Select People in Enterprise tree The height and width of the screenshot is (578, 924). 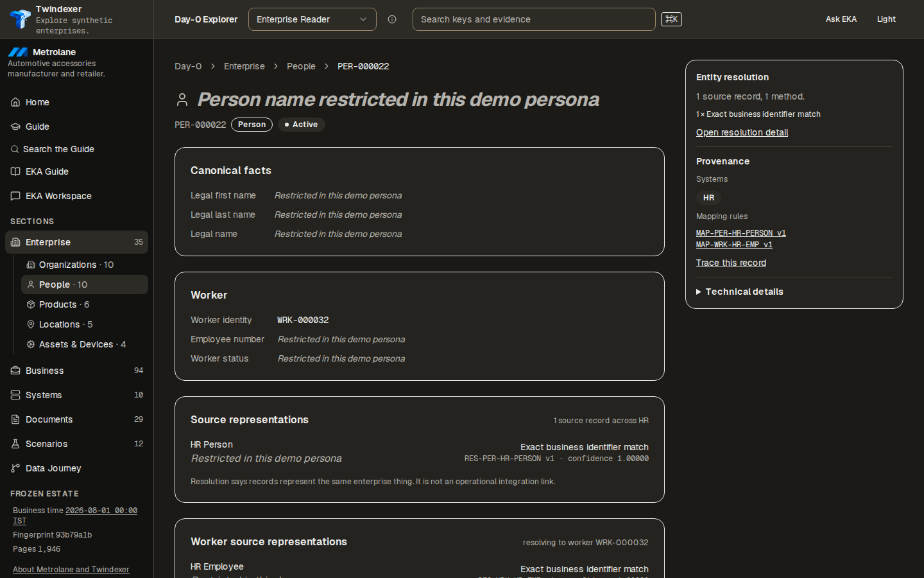85,285
